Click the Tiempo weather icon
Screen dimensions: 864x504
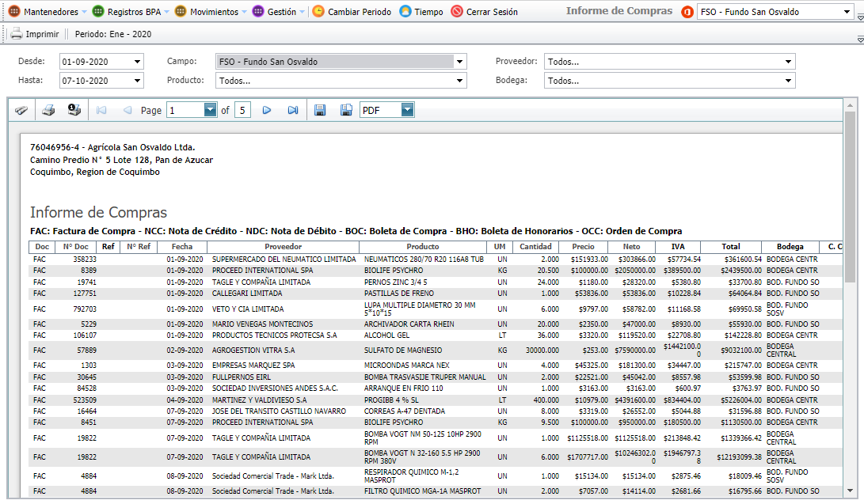(405, 12)
